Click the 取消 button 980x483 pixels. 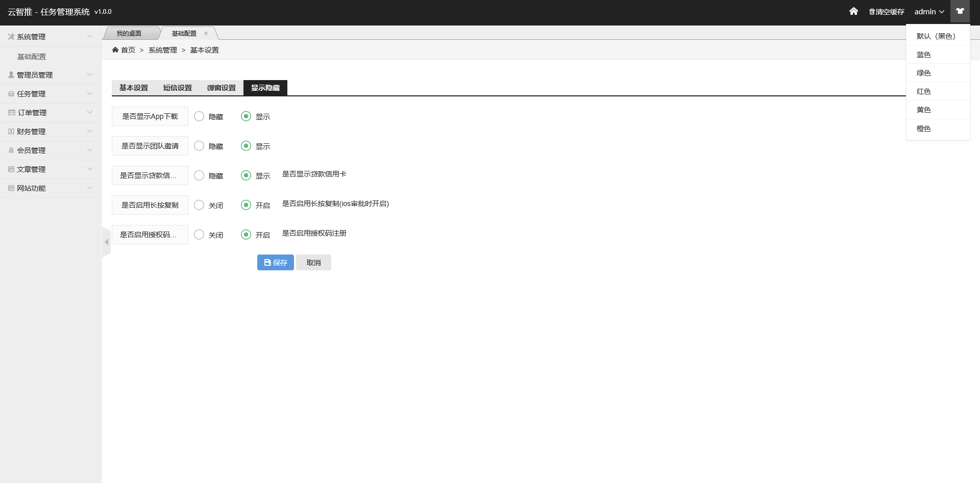[x=313, y=263]
